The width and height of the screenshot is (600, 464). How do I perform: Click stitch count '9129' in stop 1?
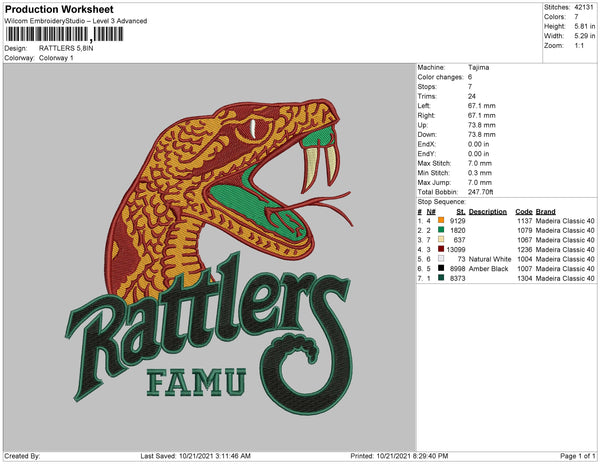[x=458, y=221]
